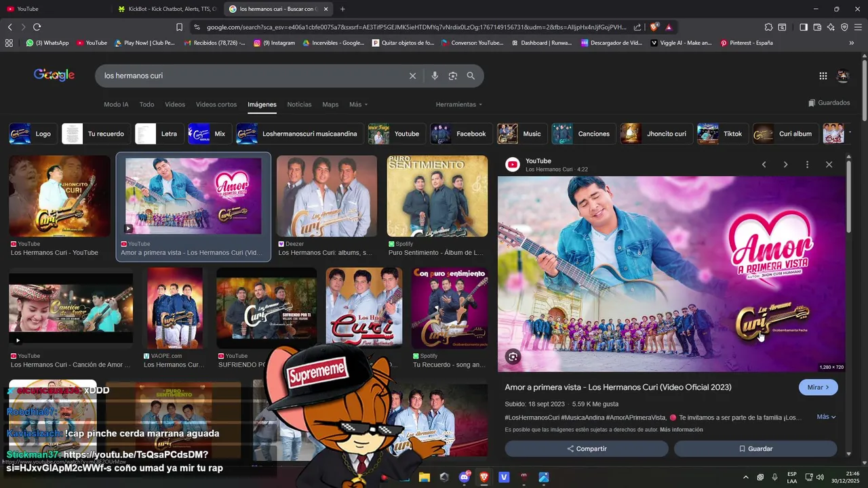This screenshot has height=488, width=868.
Task: Share the current URL icon
Action: tap(637, 27)
